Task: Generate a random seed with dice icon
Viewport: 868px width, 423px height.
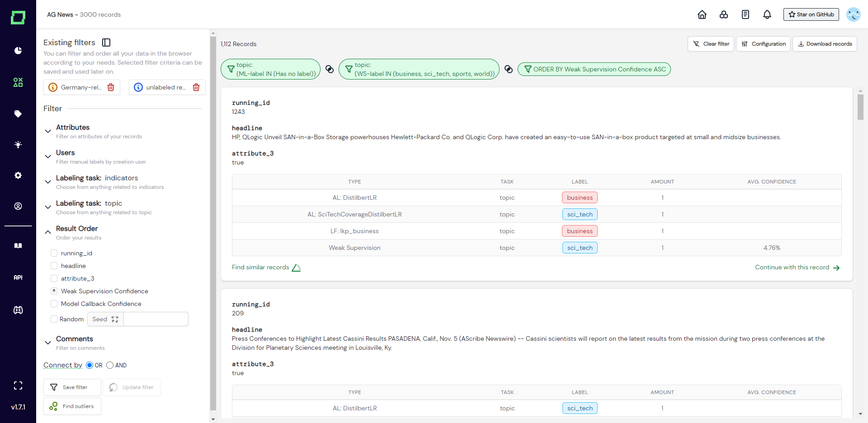Action: point(115,319)
